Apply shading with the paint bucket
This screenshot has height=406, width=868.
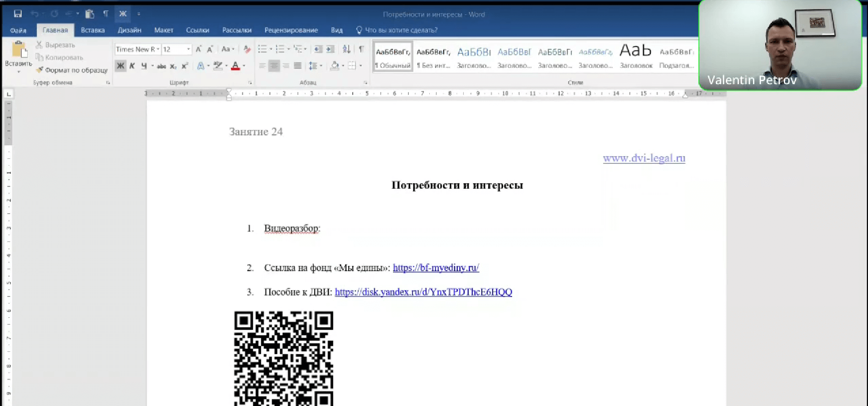click(335, 66)
